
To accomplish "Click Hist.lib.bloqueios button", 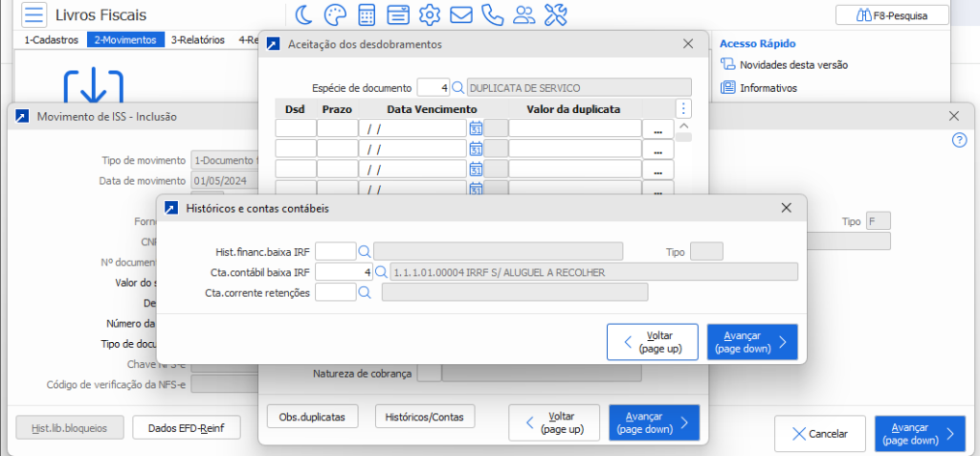I will click(69, 428).
